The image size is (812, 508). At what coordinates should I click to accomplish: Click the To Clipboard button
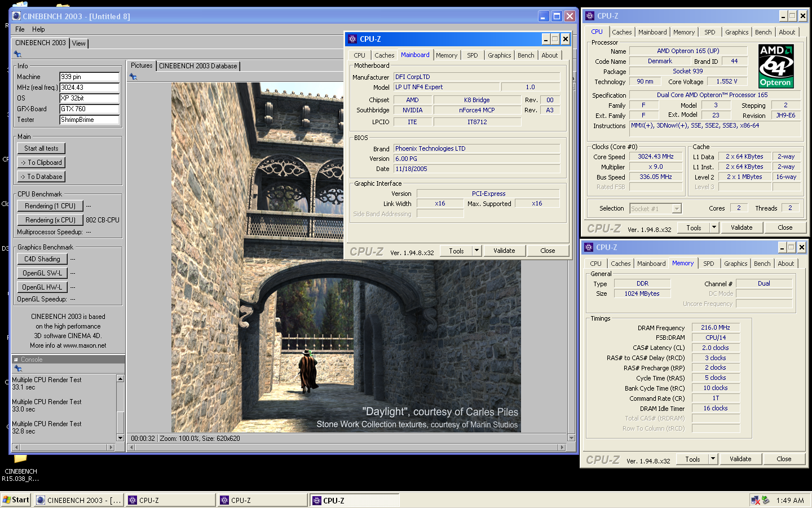[41, 163]
